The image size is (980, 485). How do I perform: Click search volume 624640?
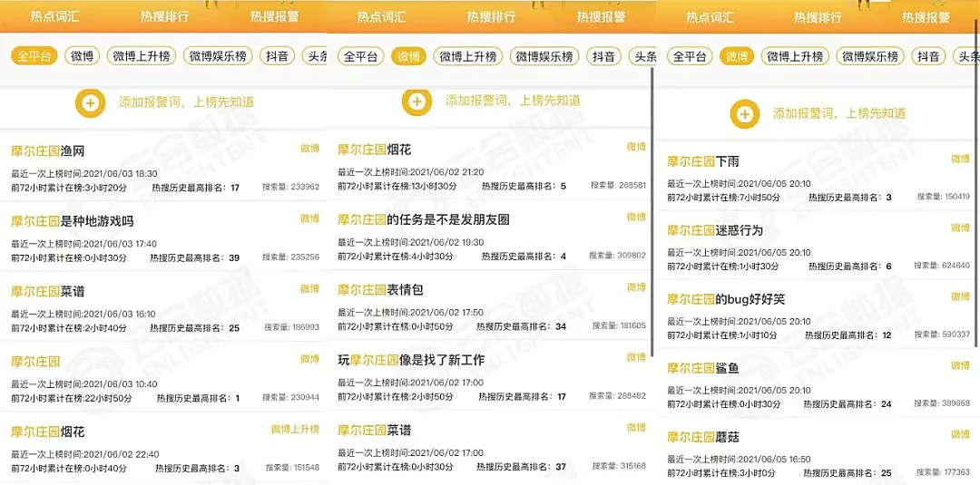(x=942, y=266)
